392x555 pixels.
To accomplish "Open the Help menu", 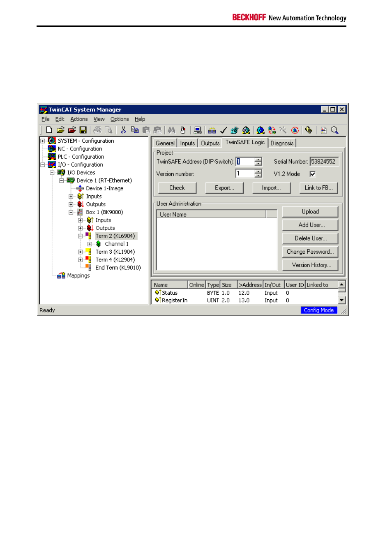I will tap(140, 119).
